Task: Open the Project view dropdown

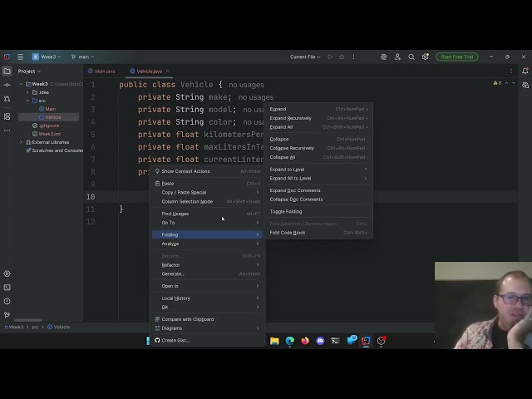Action: tap(29, 71)
